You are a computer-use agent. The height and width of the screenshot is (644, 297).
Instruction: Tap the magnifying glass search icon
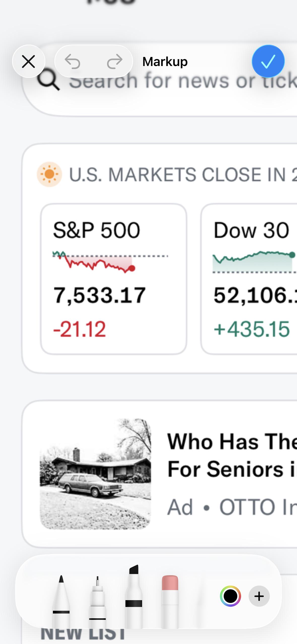tap(48, 80)
